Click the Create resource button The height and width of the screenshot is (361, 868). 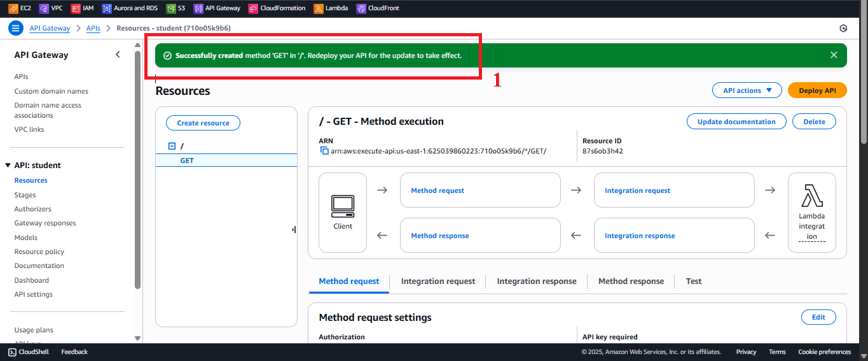click(203, 123)
